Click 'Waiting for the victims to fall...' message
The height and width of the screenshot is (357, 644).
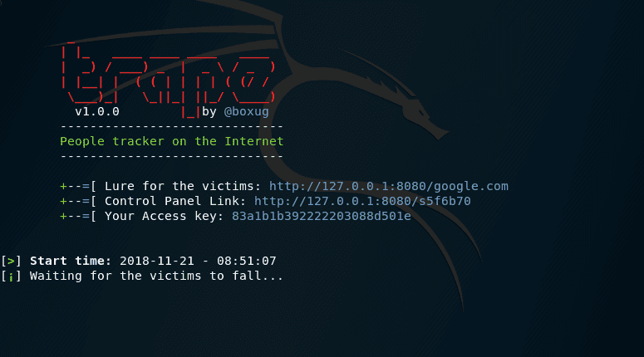[156, 276]
